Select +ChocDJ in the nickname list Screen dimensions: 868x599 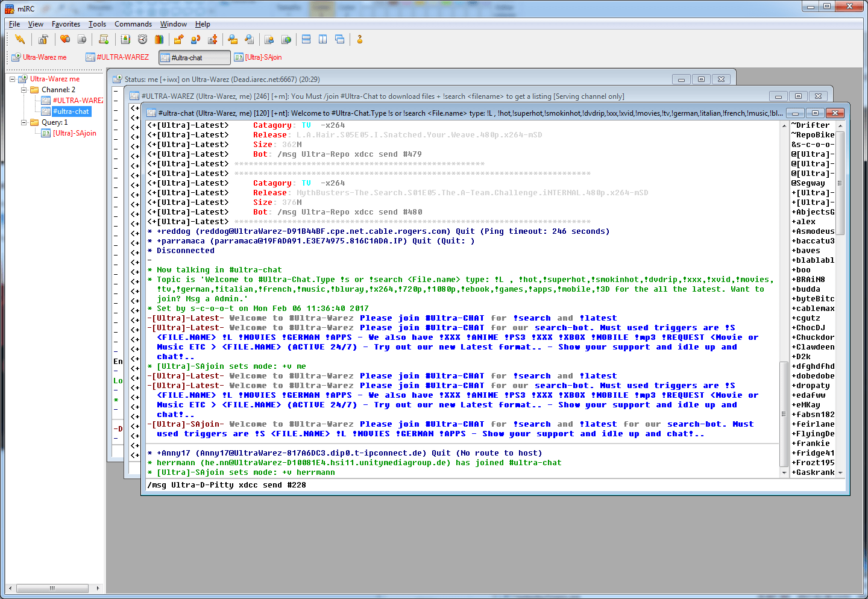(808, 328)
